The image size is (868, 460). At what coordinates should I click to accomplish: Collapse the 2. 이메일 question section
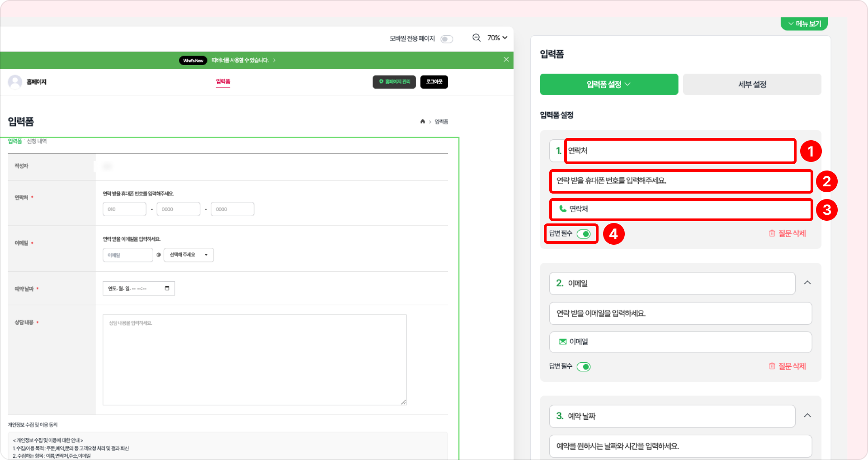pyautogui.click(x=807, y=283)
